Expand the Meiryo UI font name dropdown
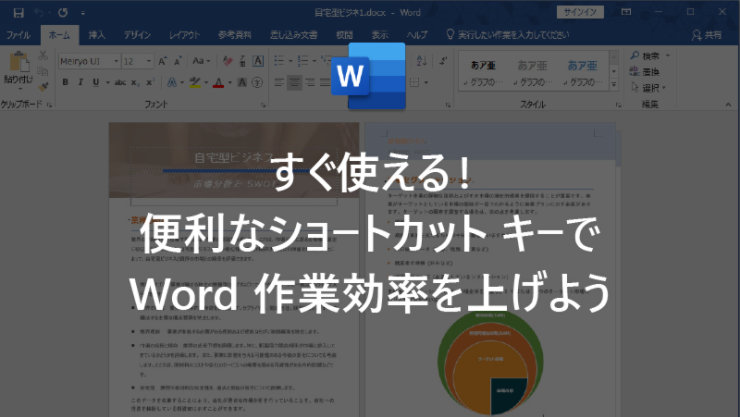Screen dimensions: 740x417 116,61
